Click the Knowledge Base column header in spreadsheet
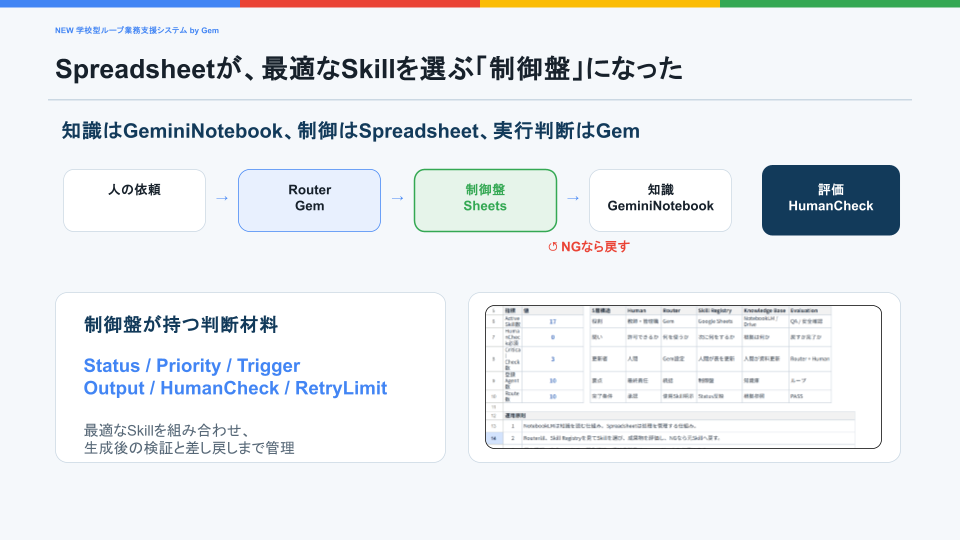 tap(764, 311)
